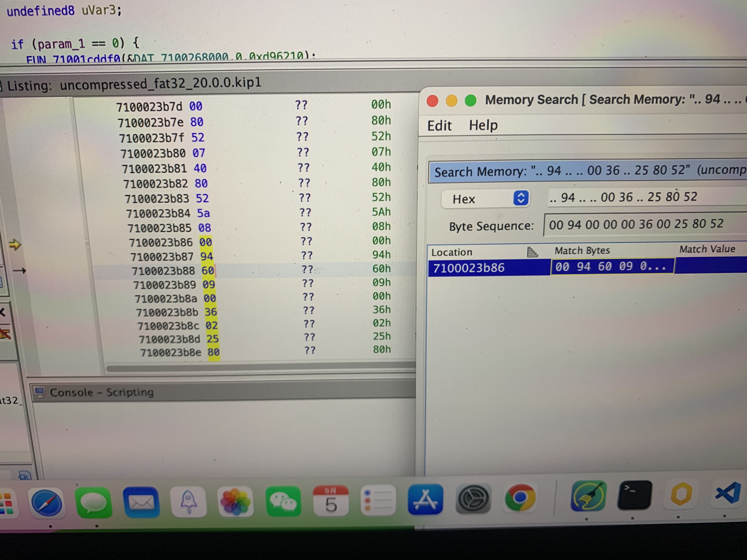
Task: Select address 7100023b80 in the Listing
Action: (153, 154)
